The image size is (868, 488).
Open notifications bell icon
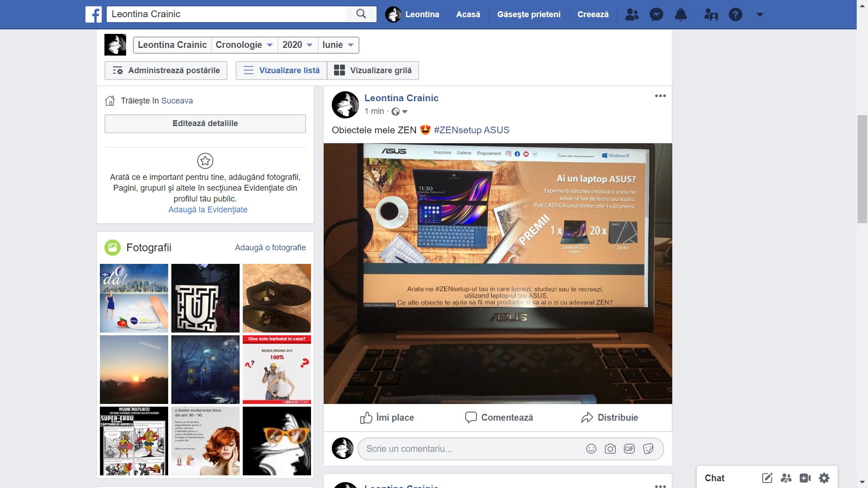[680, 14]
